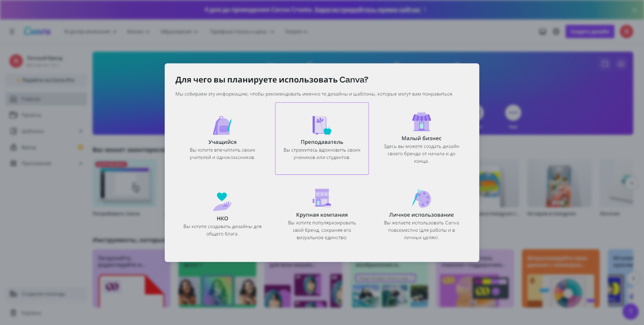This screenshot has height=325, width=644.
Task: Click the Canva logo in the header
Action: tap(37, 31)
